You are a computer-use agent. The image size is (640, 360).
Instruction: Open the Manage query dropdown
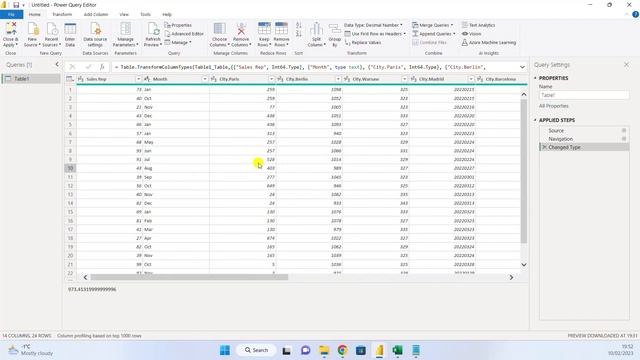(178, 42)
